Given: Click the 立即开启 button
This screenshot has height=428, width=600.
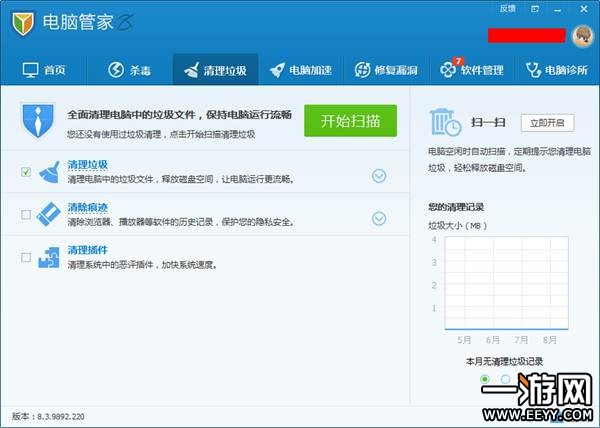Looking at the screenshot, I should coord(547,123).
